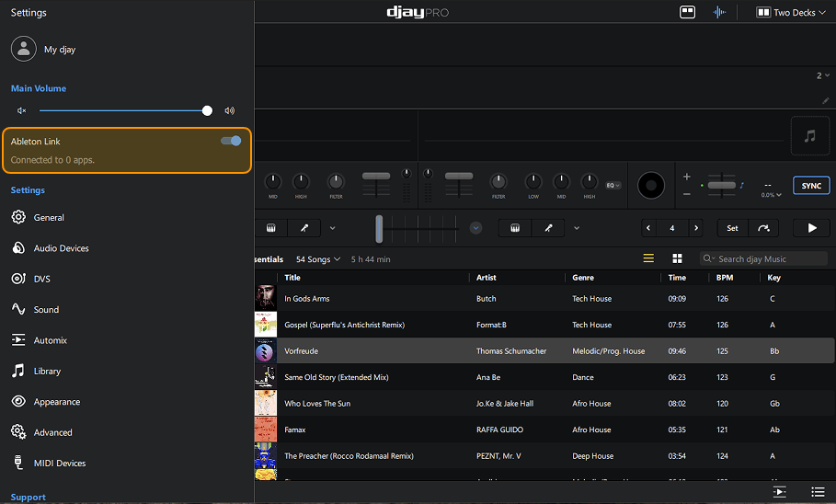Open Audio Devices settings
Image resolution: width=836 pixels, height=504 pixels.
click(61, 248)
